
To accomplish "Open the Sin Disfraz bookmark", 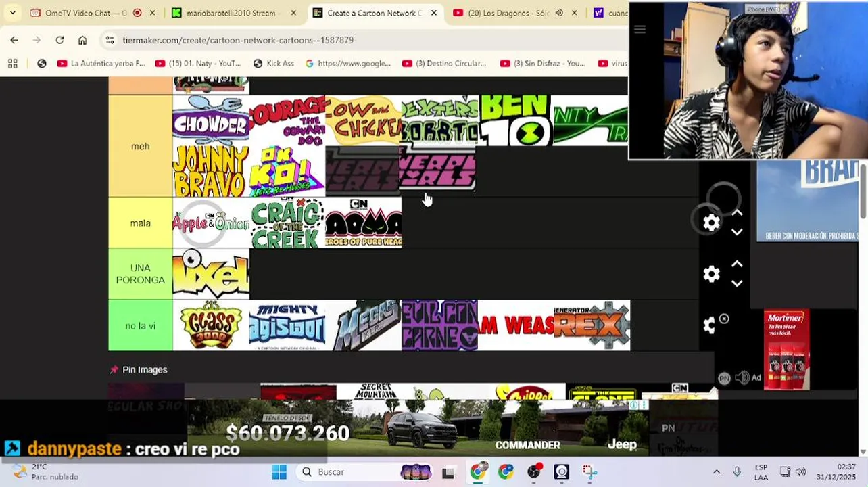I will [x=543, y=63].
